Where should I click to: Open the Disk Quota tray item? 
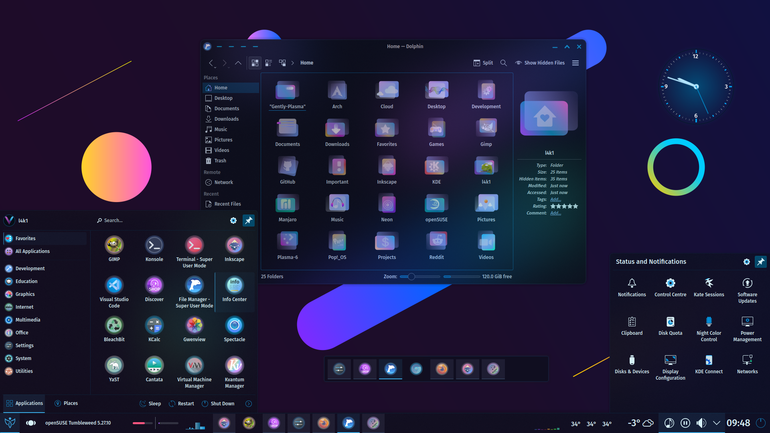pyautogui.click(x=670, y=326)
